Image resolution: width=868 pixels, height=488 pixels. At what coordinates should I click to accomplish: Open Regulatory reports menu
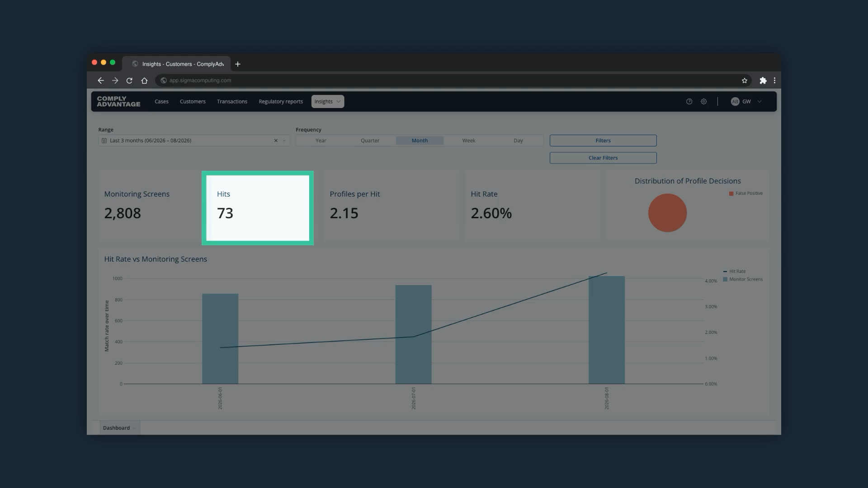pos(281,102)
